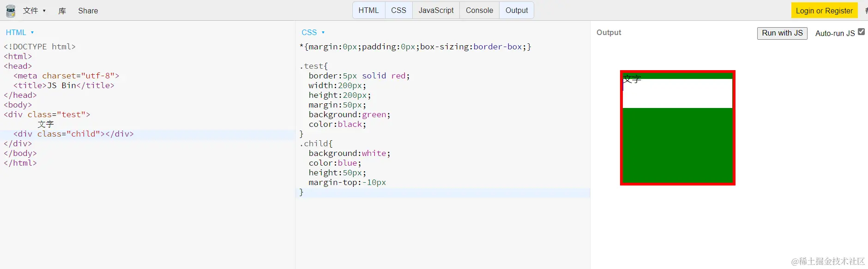The width and height of the screenshot is (868, 269).
Task: Toggle the Output panel tab
Action: click(517, 10)
